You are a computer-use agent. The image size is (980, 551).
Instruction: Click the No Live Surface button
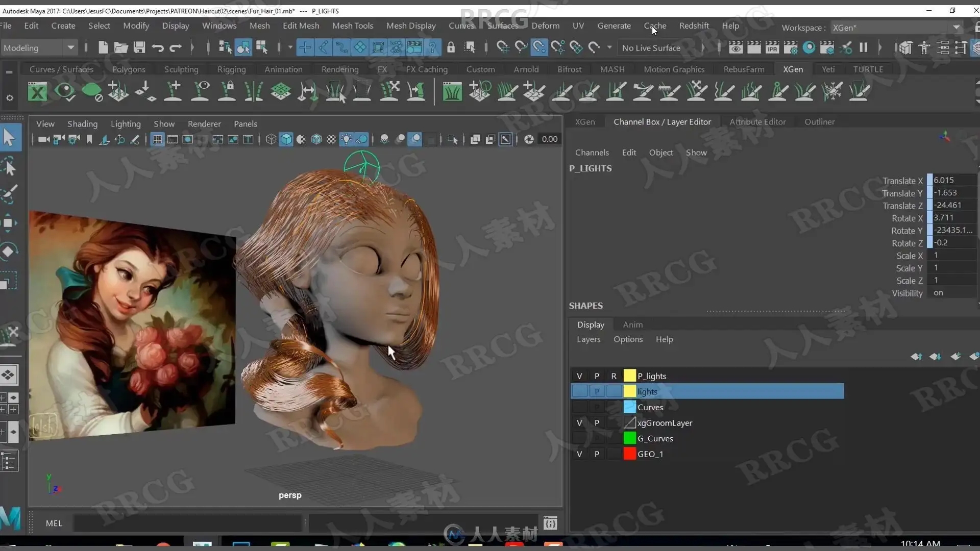coord(651,47)
